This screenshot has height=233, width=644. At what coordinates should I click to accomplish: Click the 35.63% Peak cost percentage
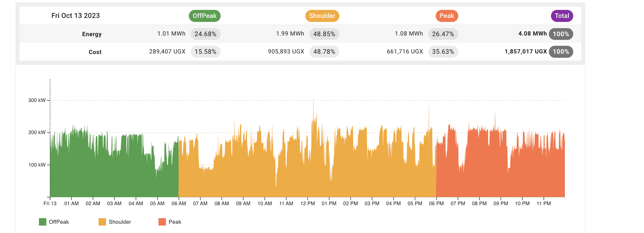pyautogui.click(x=443, y=52)
